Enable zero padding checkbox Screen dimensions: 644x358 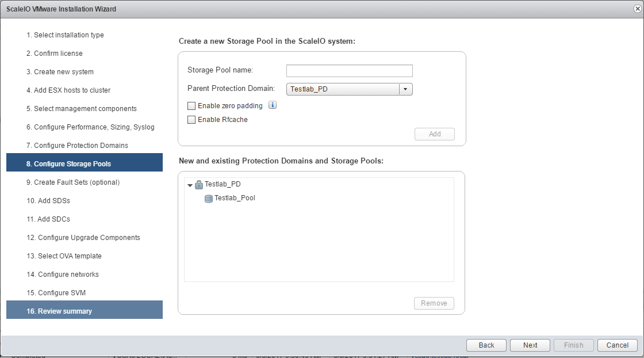(191, 106)
